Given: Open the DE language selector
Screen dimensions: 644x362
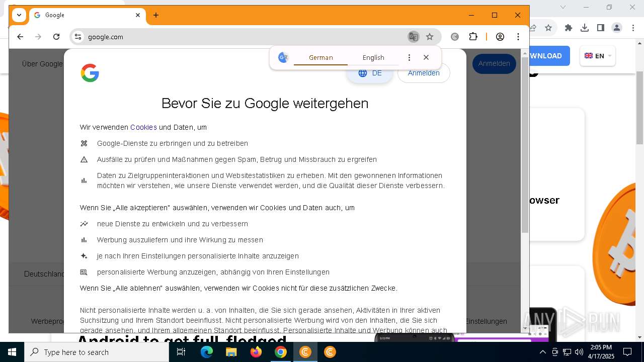Looking at the screenshot, I should click(x=370, y=73).
